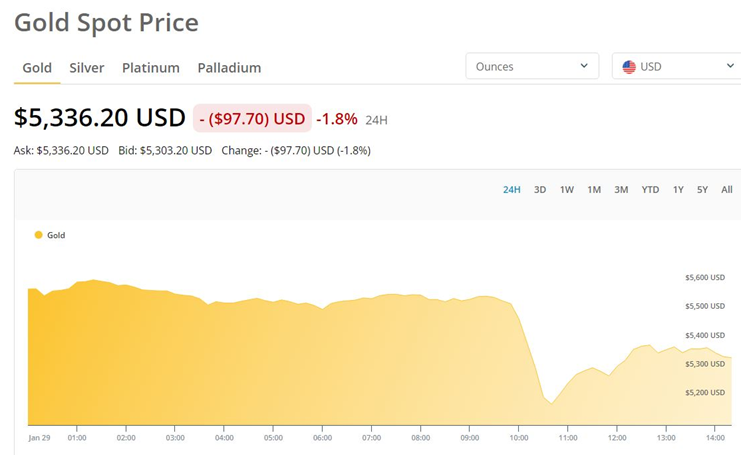Screen dimensions: 743x457
Task: Select the YTD range option
Action: pos(650,190)
